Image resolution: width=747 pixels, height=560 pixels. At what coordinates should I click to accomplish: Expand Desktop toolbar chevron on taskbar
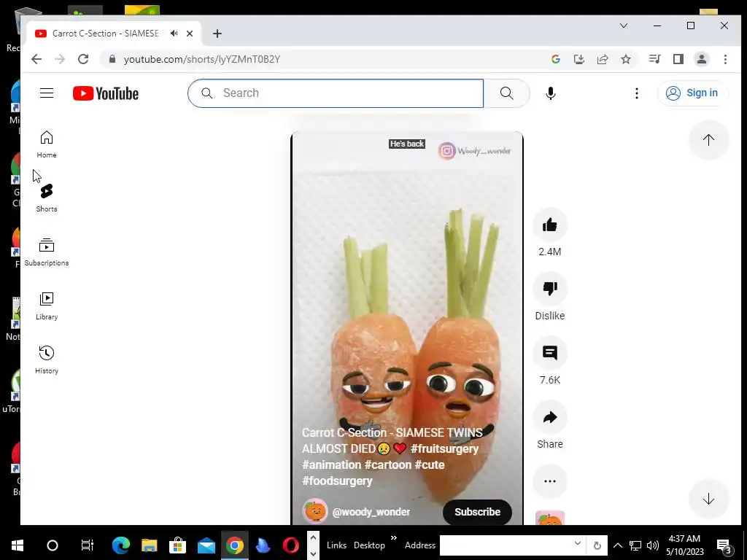[x=393, y=539]
